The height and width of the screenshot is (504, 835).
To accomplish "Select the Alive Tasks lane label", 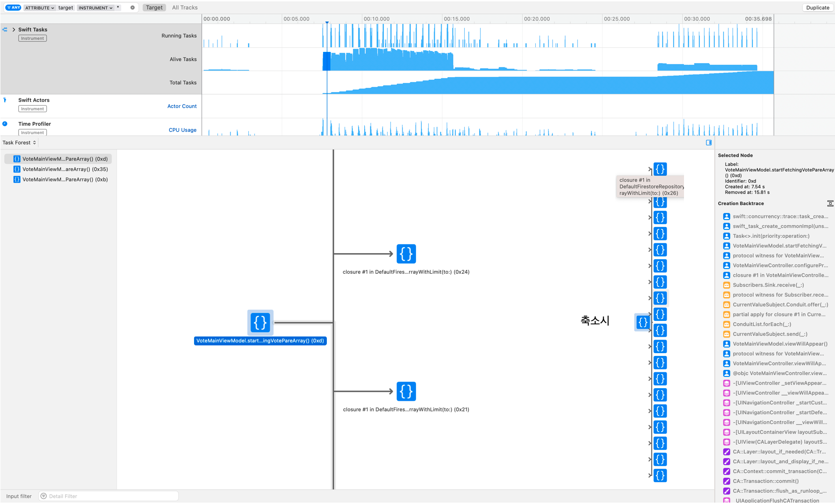I will pos(183,59).
